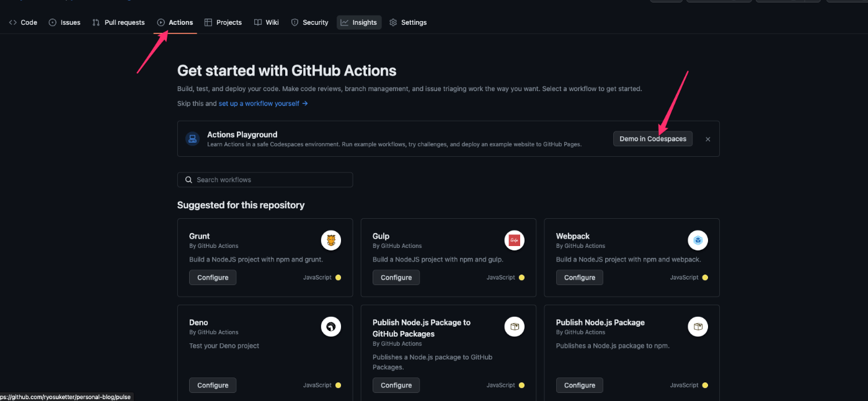Image resolution: width=868 pixels, height=401 pixels.
Task: Click the 'Actions Playground' banner title
Action: click(242, 134)
